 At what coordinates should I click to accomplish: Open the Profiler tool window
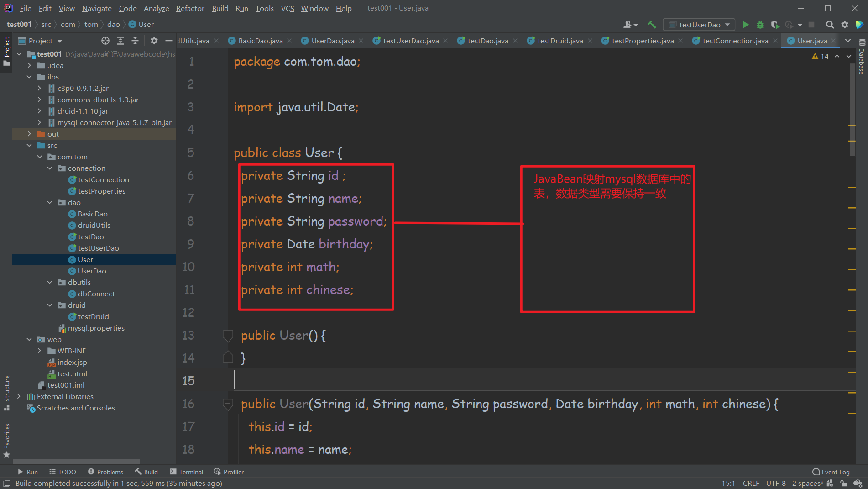[x=229, y=472]
